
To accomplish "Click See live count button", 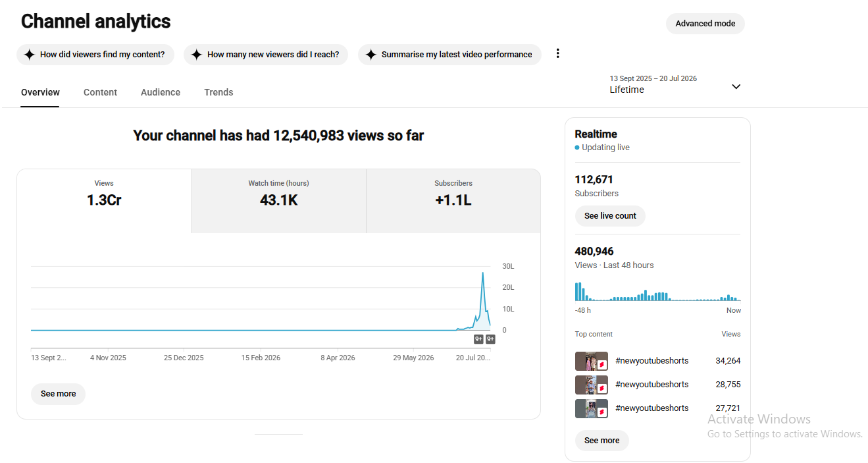I will 610,216.
